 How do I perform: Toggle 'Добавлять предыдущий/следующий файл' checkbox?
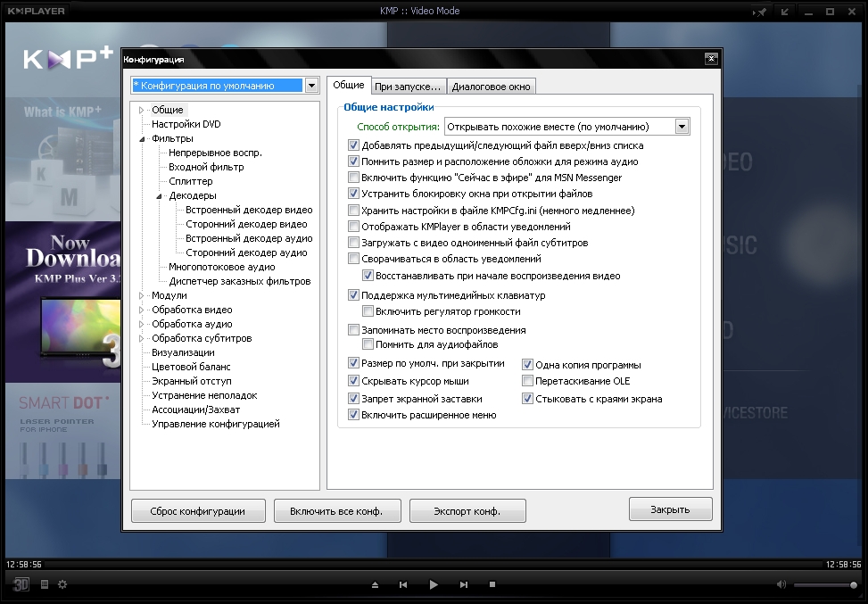coord(353,145)
